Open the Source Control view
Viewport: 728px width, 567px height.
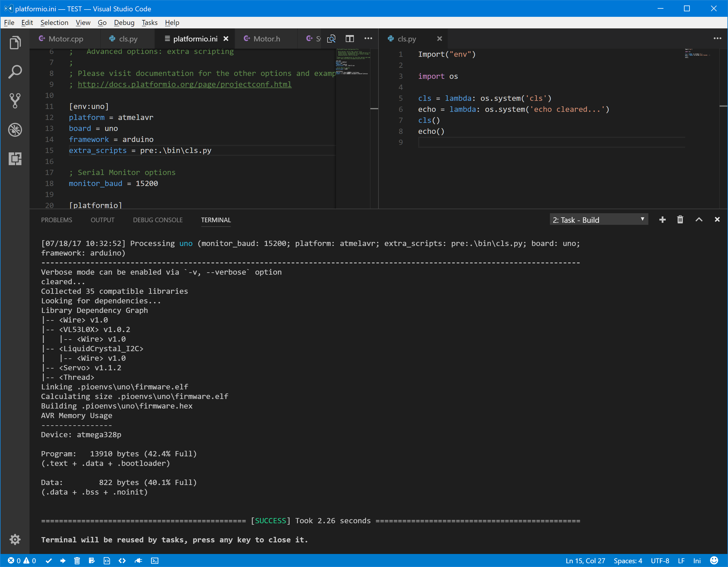[15, 101]
